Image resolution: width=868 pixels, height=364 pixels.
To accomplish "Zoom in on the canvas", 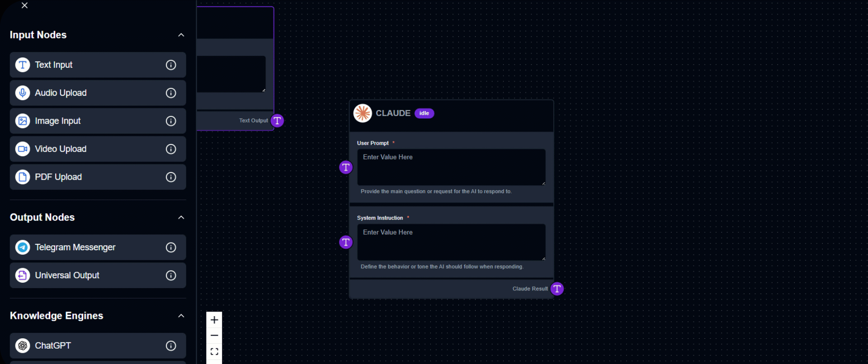I will point(214,320).
